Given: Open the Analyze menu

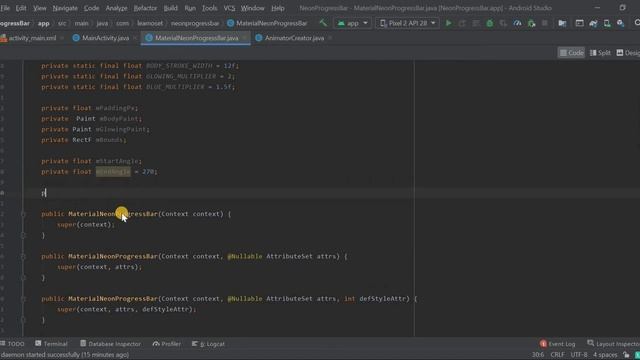Looking at the screenshot, I should click(x=116, y=8).
